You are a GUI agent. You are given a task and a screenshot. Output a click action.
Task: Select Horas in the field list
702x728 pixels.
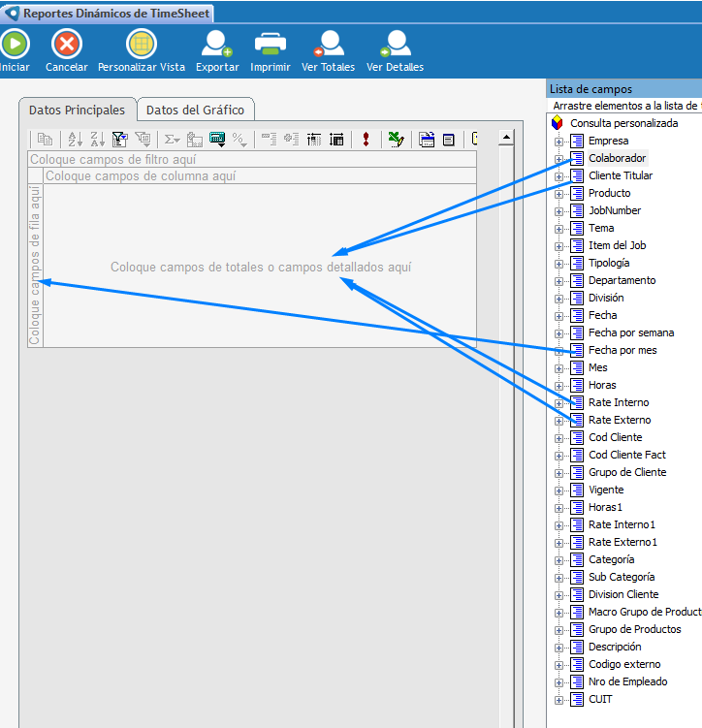coord(601,385)
